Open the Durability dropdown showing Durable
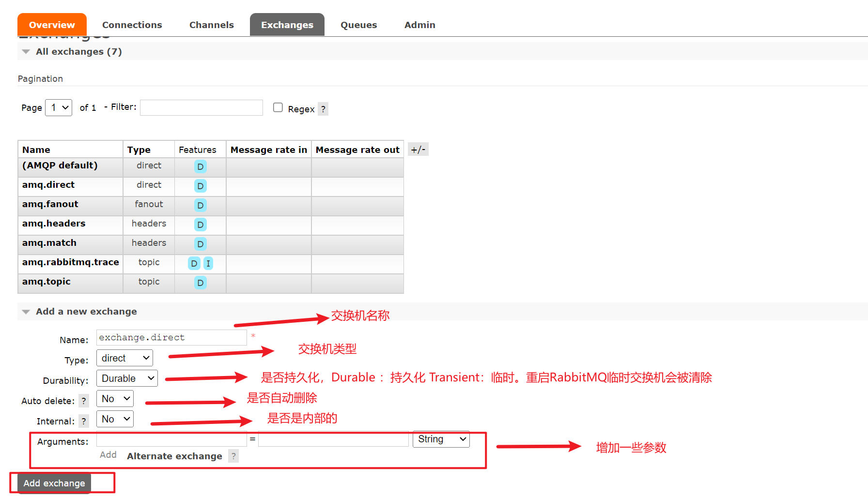Viewport: 868px width, 497px height. 127,378
